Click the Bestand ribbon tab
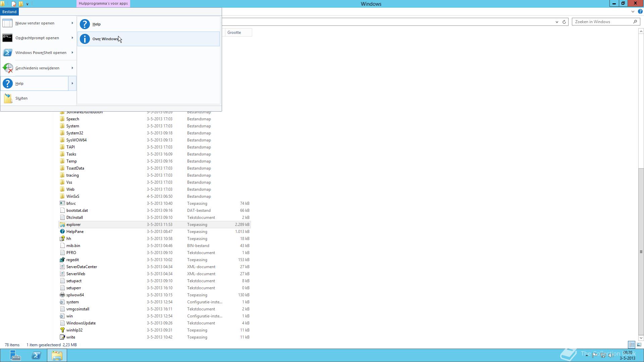 click(x=9, y=12)
